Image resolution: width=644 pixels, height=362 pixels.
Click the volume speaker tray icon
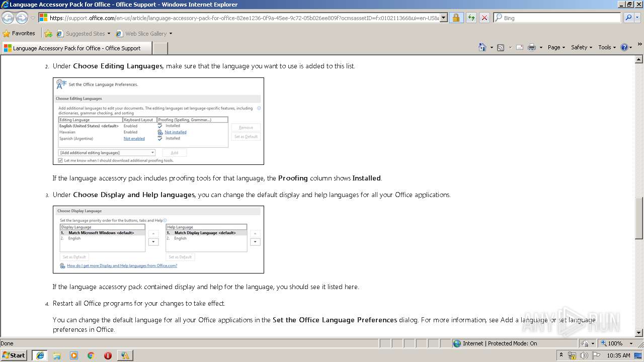[x=584, y=355]
